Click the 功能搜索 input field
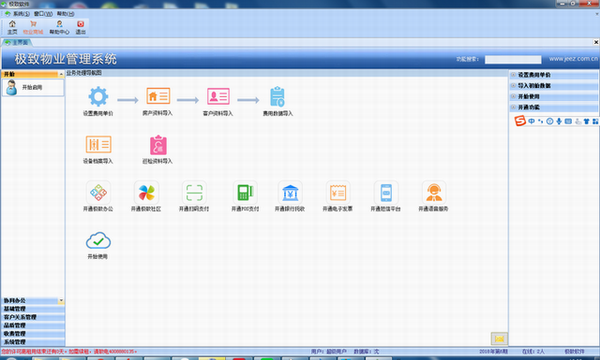The width and height of the screenshot is (600, 360). [x=513, y=59]
